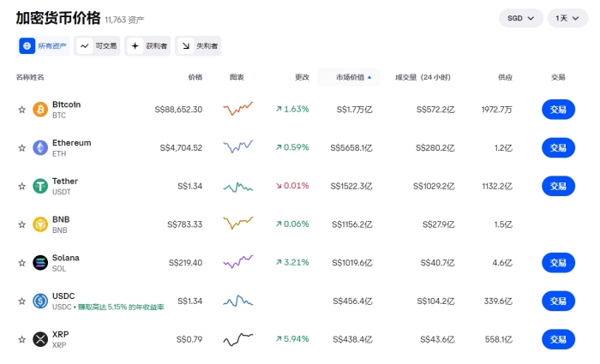This screenshot has width=600, height=364.
Task: Click the BNB logo icon
Action: click(40, 224)
